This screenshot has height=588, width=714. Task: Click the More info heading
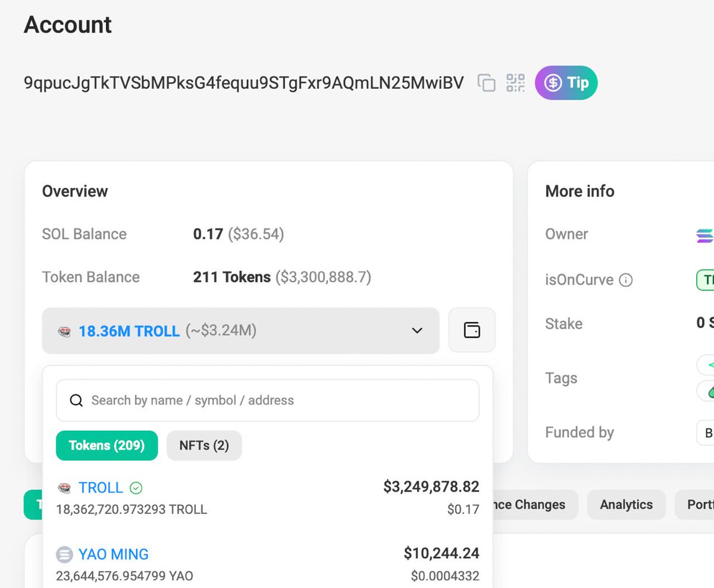pos(580,191)
